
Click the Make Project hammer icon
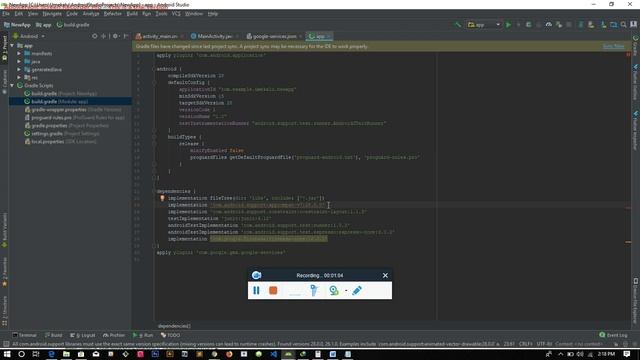(x=458, y=25)
